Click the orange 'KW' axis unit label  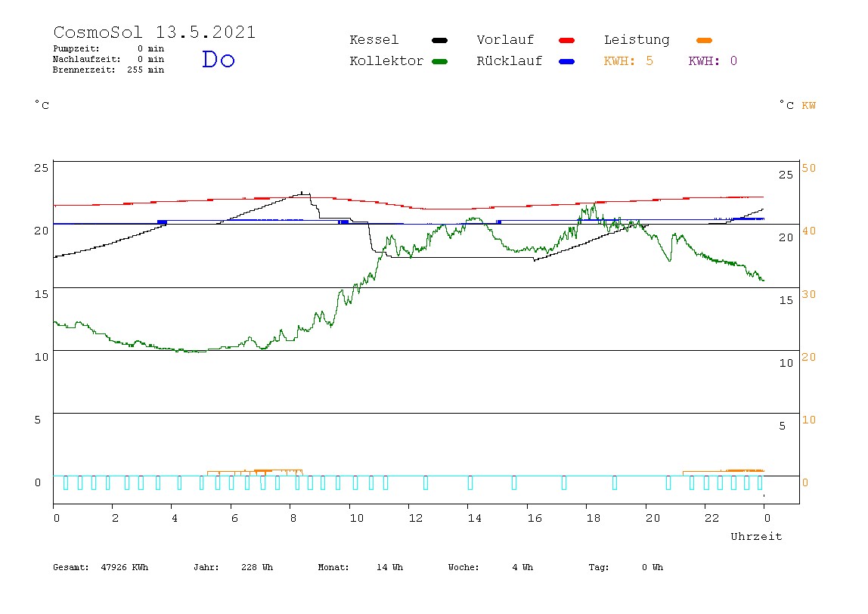pos(809,105)
